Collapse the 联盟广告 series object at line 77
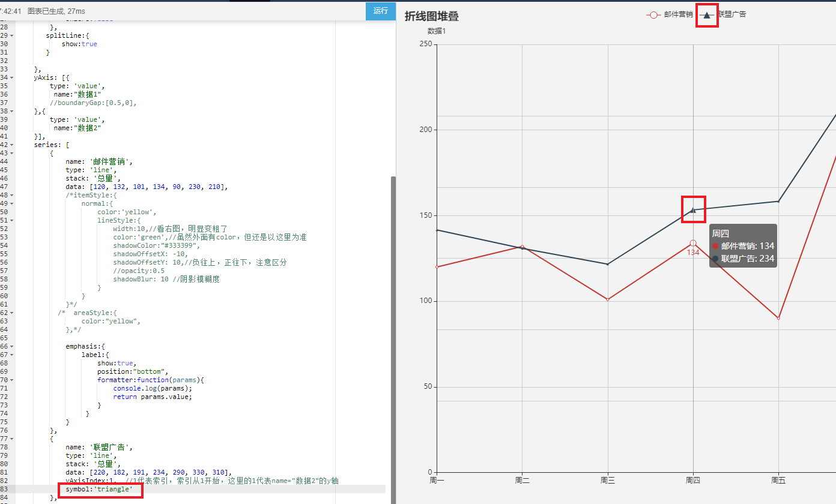Image resolution: width=836 pixels, height=504 pixels. click(11, 439)
